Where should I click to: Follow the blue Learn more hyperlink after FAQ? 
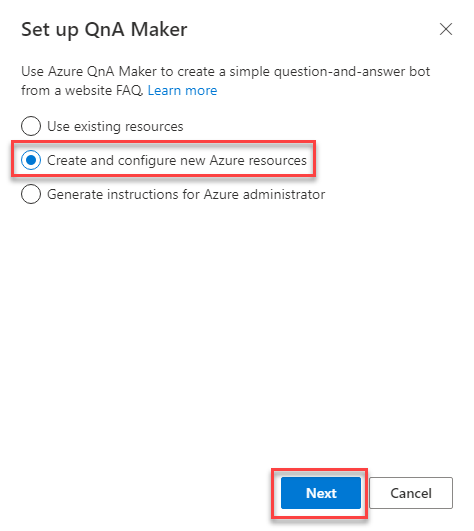click(182, 90)
